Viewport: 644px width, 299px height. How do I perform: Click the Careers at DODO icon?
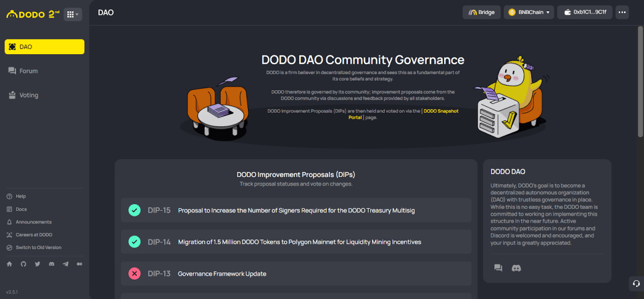pos(9,235)
